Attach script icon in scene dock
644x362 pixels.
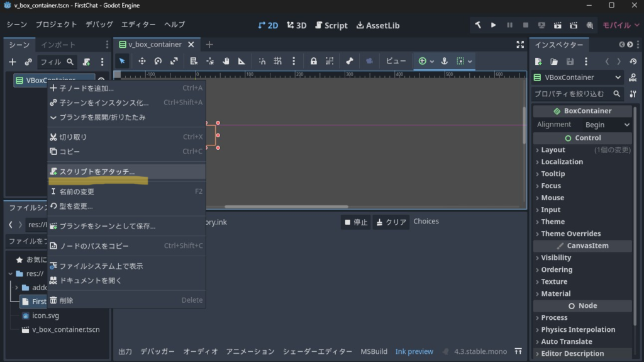[86, 62]
